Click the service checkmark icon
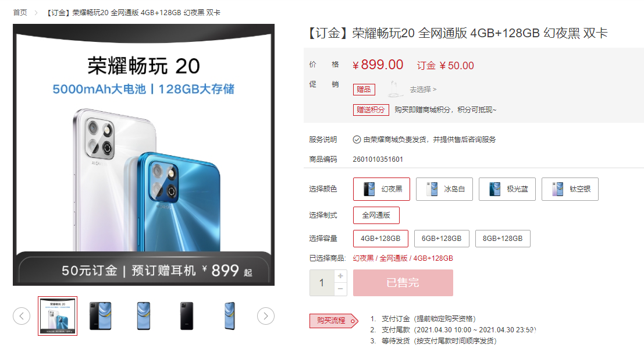 point(357,140)
